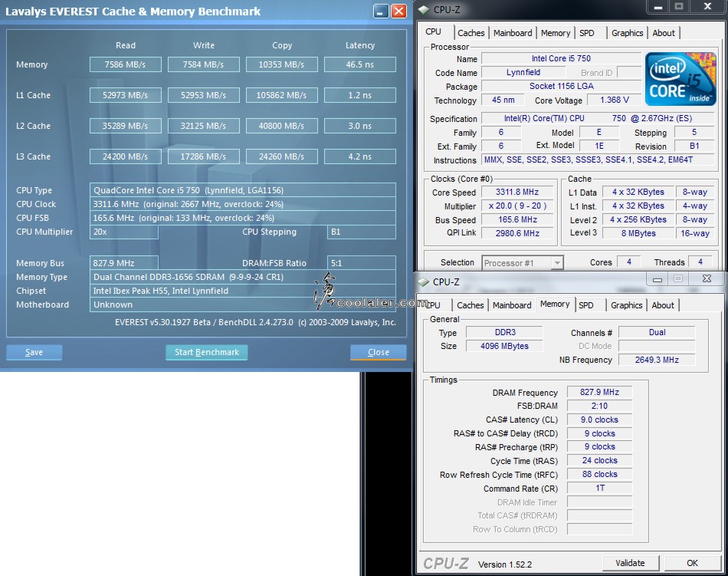
Task: Click Multiplier value x 20.0 ( 9 - 20 )
Action: (x=516, y=206)
